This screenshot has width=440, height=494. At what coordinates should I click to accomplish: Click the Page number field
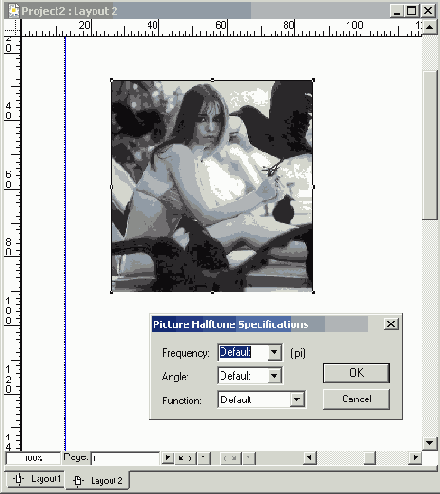click(125, 458)
